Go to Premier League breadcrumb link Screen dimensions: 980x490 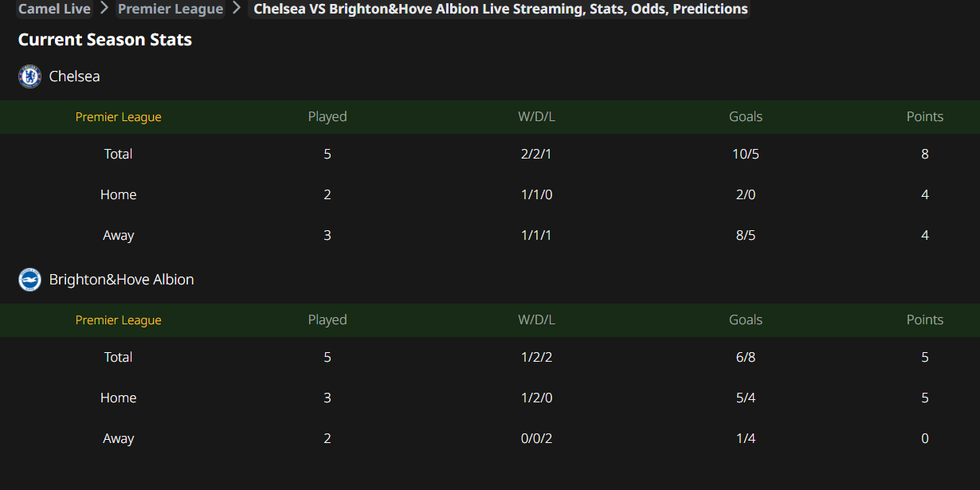171,9
